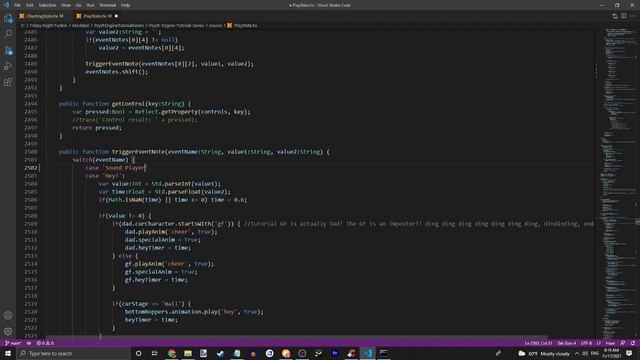Click the PsychEngineTutorialSeries breadcrumb

[x=119, y=25]
